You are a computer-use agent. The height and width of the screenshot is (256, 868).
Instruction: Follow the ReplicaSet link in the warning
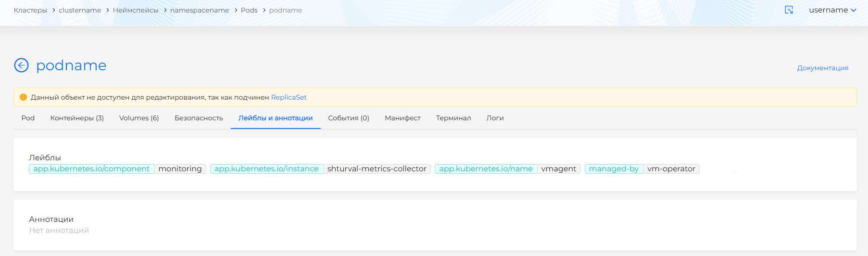[289, 97]
